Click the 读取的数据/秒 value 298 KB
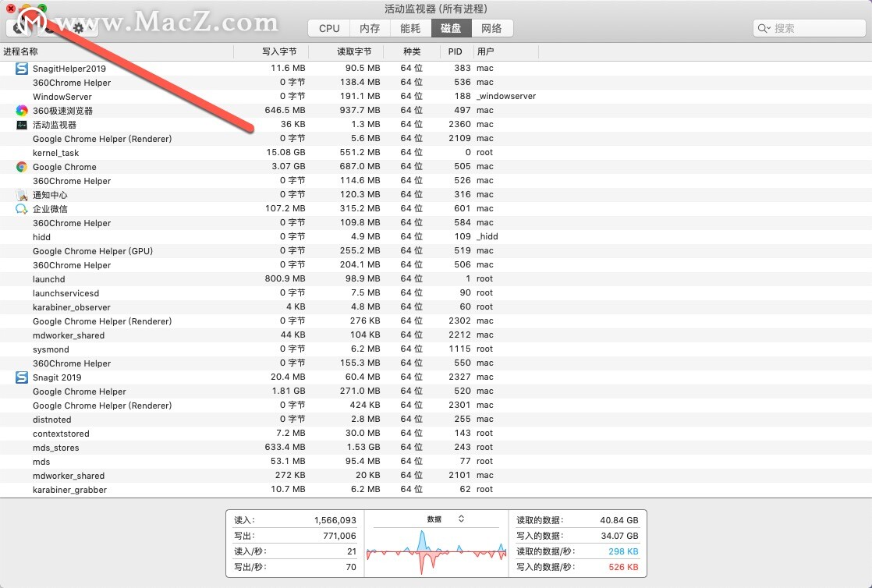872x588 pixels. click(x=623, y=551)
